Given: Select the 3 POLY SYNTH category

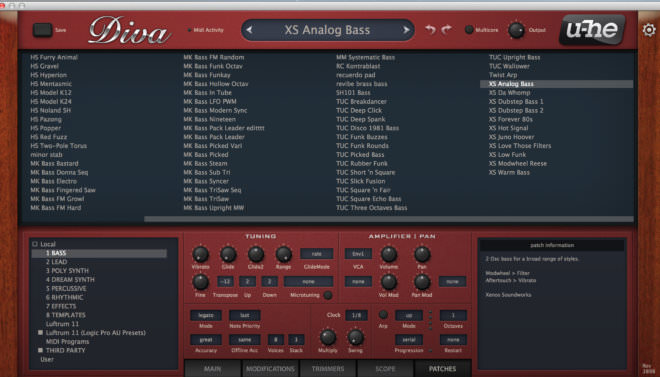Looking at the screenshot, I should pos(67,271).
